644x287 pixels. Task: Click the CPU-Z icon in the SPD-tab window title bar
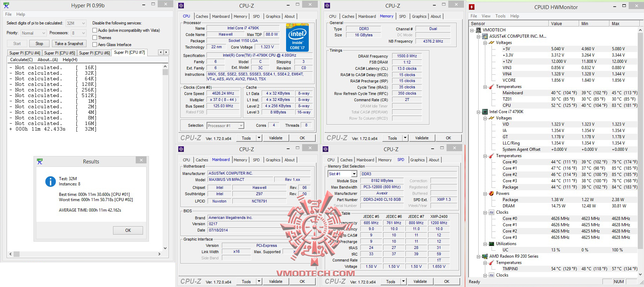(325, 149)
